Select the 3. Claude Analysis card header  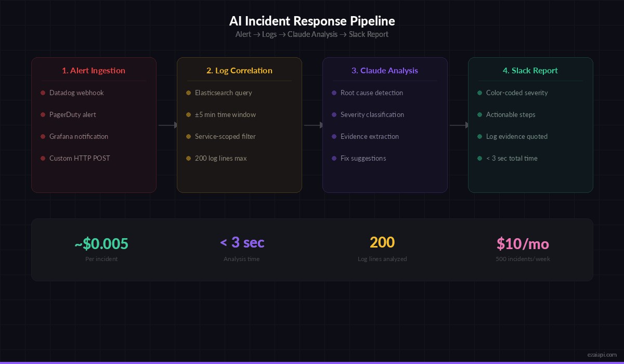[385, 71]
